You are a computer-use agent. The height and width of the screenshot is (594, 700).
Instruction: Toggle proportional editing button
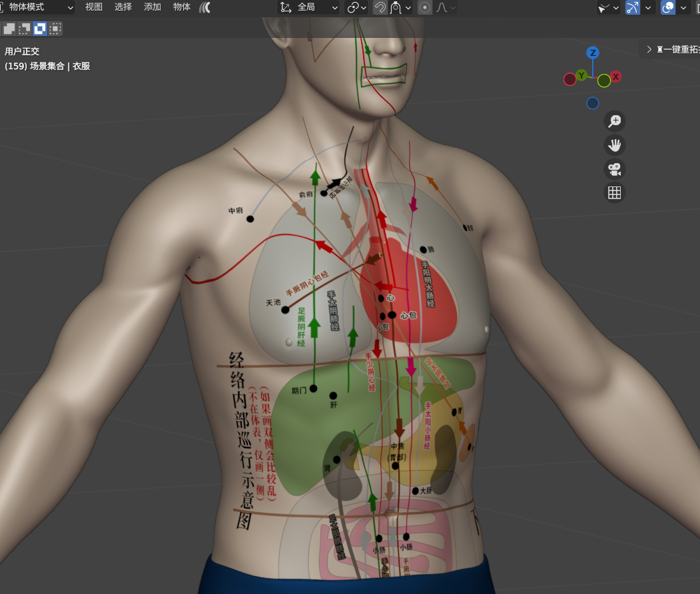[424, 7]
